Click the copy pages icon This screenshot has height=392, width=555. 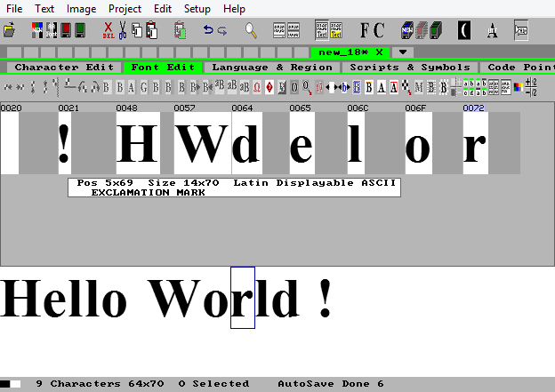tap(137, 30)
